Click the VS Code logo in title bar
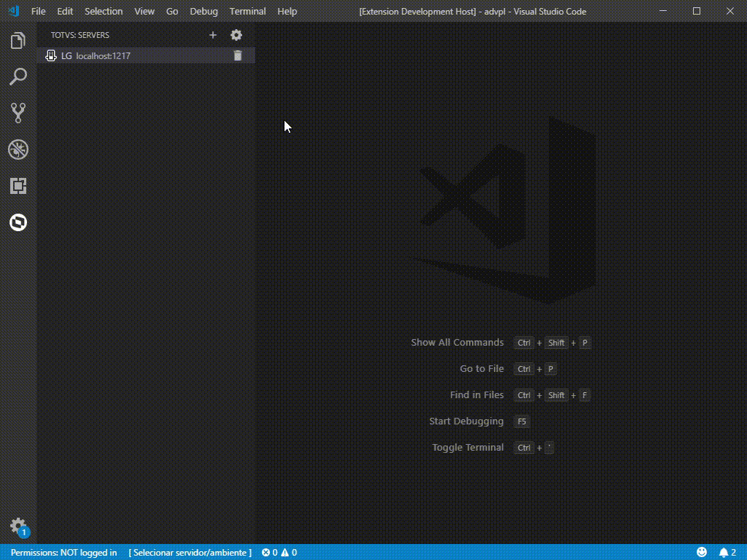This screenshot has width=747, height=560. [x=14, y=11]
